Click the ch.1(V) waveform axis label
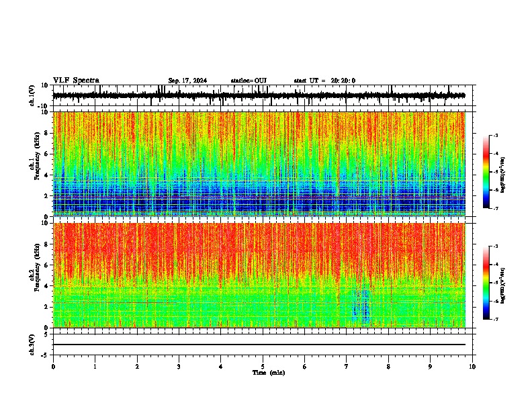Viewport: 532px width, 411px height. click(x=32, y=95)
